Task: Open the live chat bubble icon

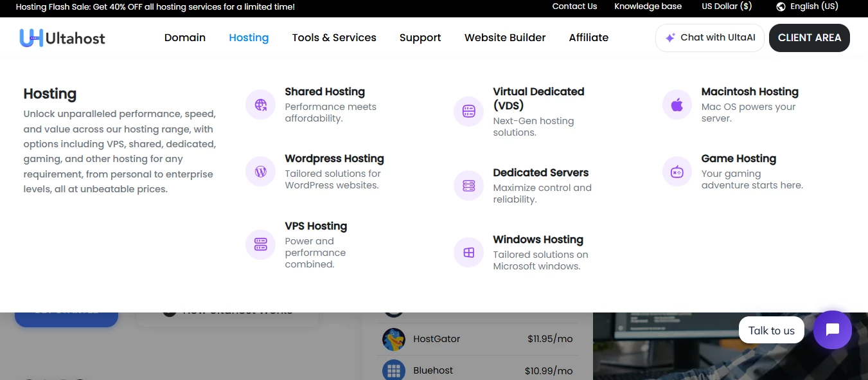Action: [x=833, y=330]
